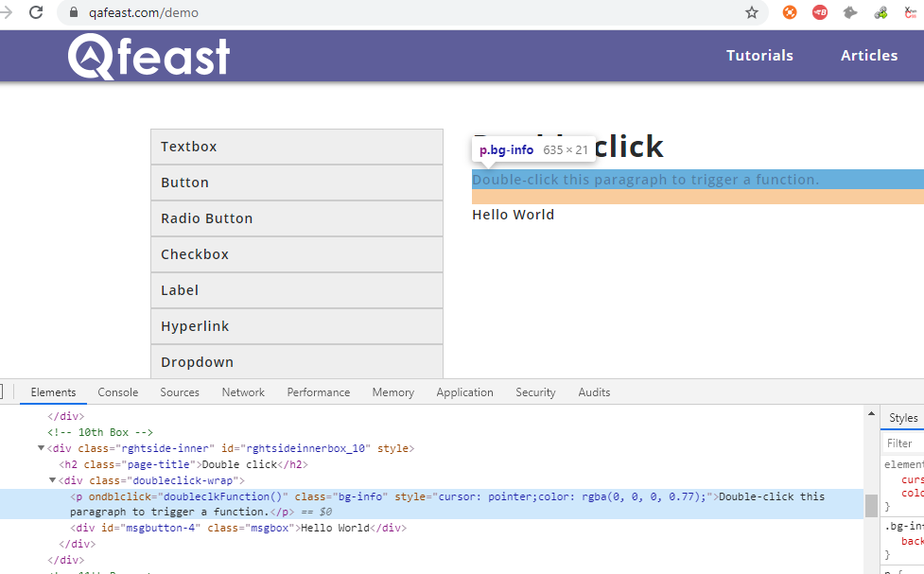924x574 pixels.
Task: Select the Sources tab in DevTools
Action: coord(180,391)
